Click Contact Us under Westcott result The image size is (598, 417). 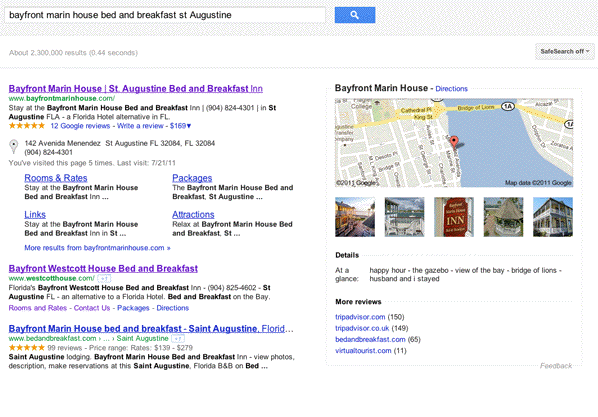pyautogui.click(x=92, y=308)
